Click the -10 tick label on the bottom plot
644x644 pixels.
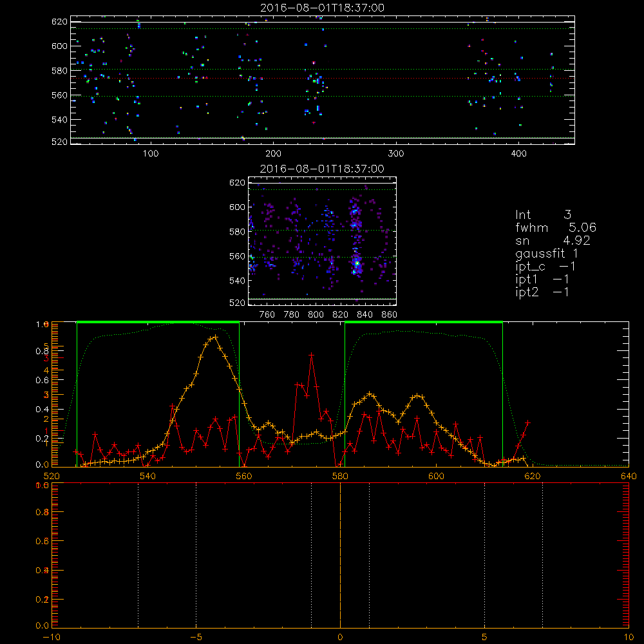tap(52, 637)
